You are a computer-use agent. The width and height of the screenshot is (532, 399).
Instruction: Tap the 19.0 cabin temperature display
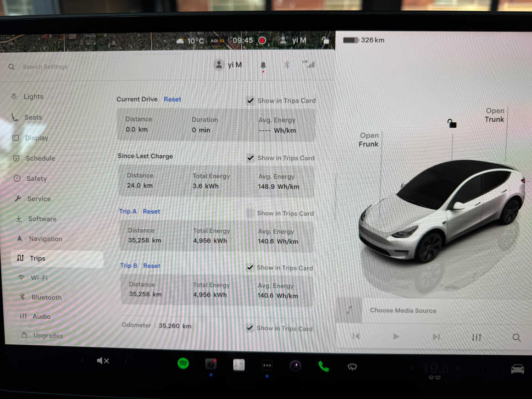point(435,369)
